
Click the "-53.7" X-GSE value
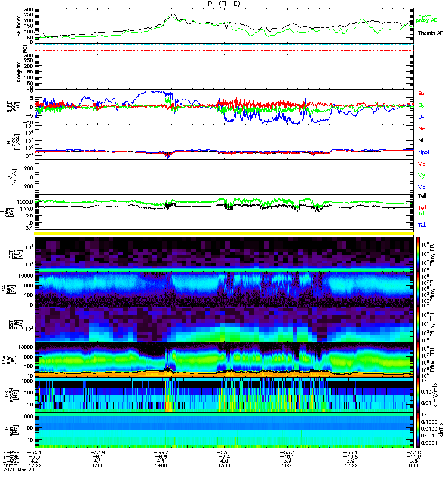[x=161, y=452]
